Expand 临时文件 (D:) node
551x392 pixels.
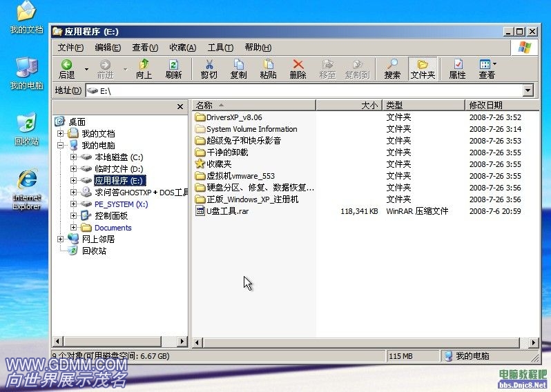pos(73,168)
